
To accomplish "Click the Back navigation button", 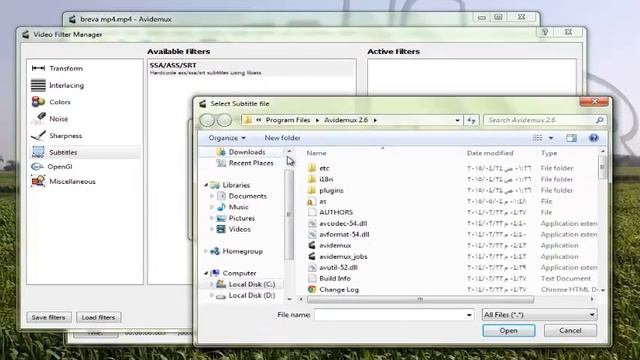I will (x=207, y=120).
